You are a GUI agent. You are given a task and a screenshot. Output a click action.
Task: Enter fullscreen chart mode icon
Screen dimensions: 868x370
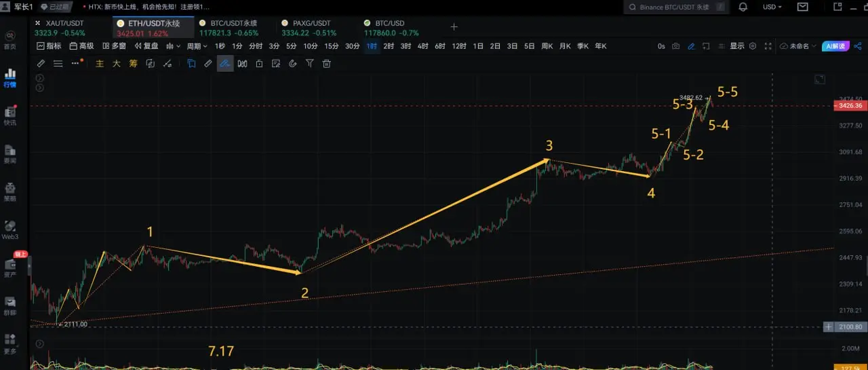[x=768, y=46]
